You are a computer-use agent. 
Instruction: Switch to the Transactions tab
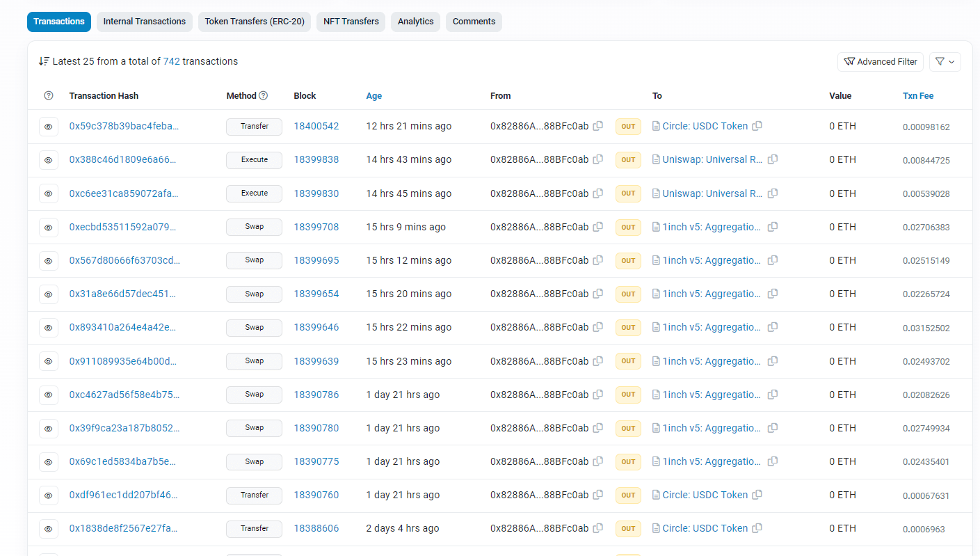click(x=59, y=22)
